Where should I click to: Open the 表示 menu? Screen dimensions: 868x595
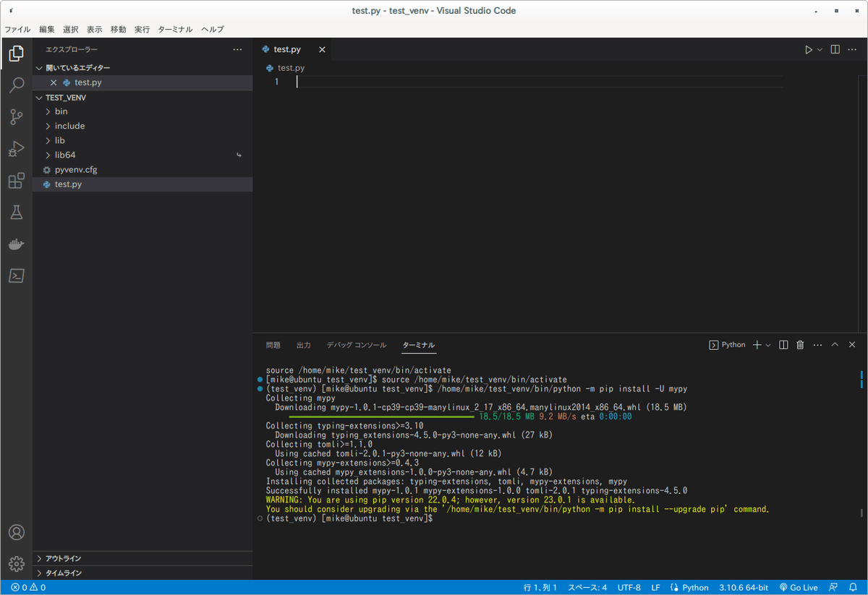point(95,30)
